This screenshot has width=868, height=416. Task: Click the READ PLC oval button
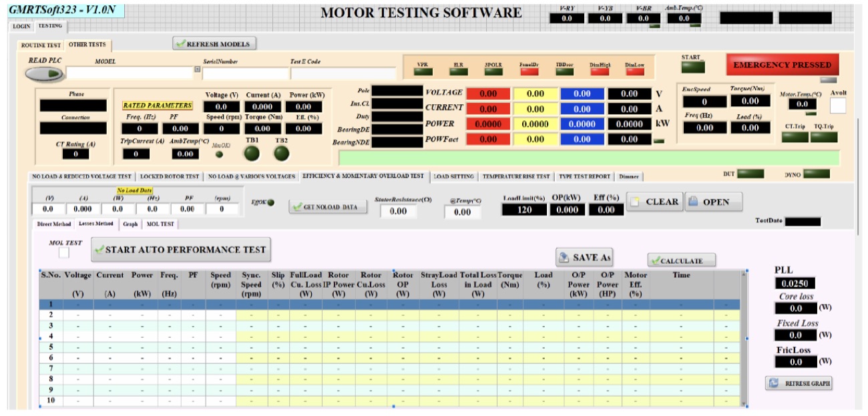coord(45,73)
